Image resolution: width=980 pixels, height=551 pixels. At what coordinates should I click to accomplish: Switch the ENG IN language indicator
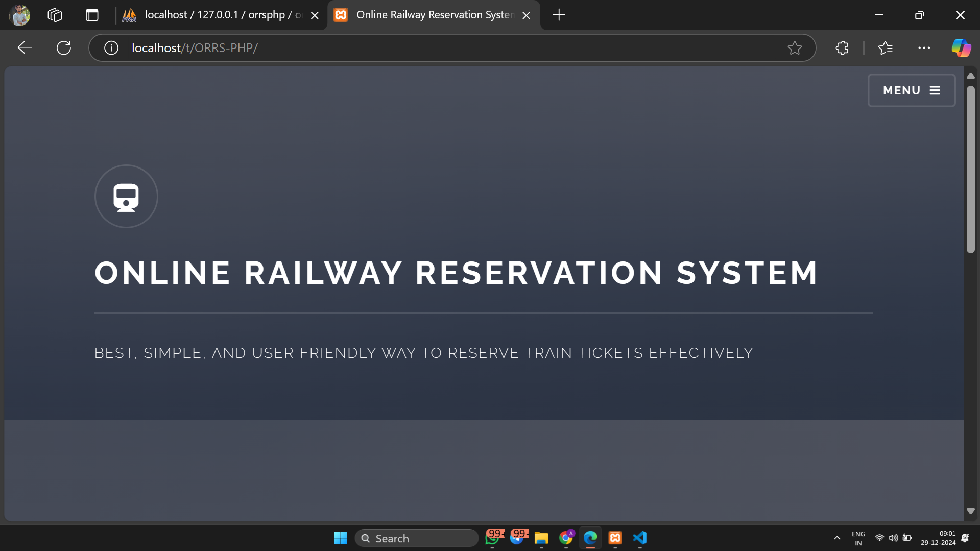858,538
